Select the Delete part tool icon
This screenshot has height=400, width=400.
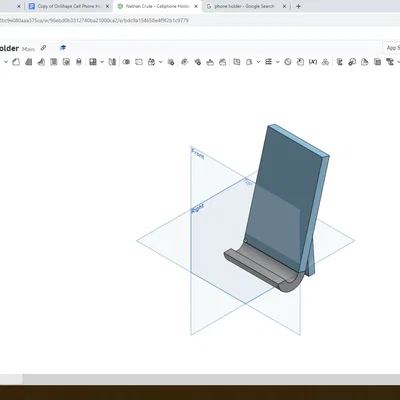pos(171,62)
